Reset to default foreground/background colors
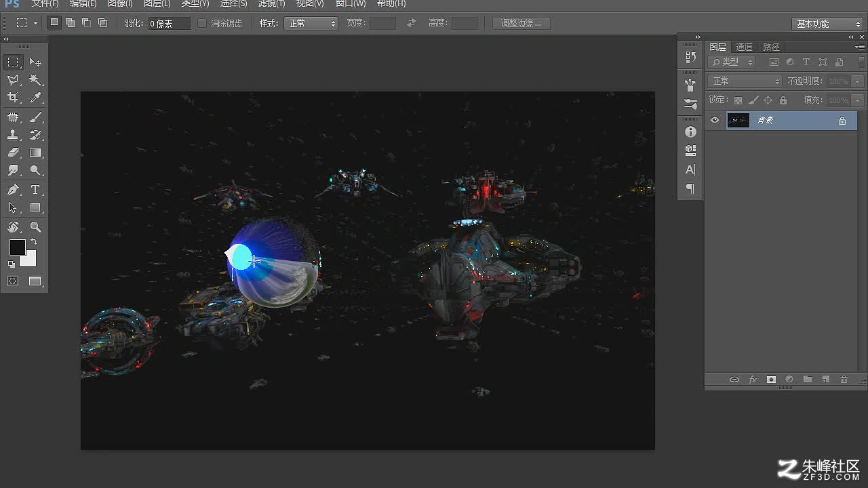868x488 pixels. 12,264
